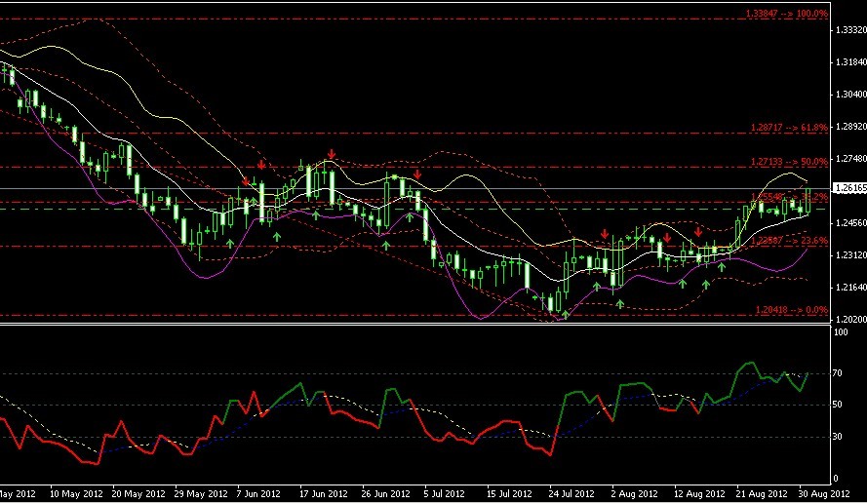This screenshot has width=867, height=504.
Task: Click the 12 Aug 2012 date label
Action: click(699, 494)
